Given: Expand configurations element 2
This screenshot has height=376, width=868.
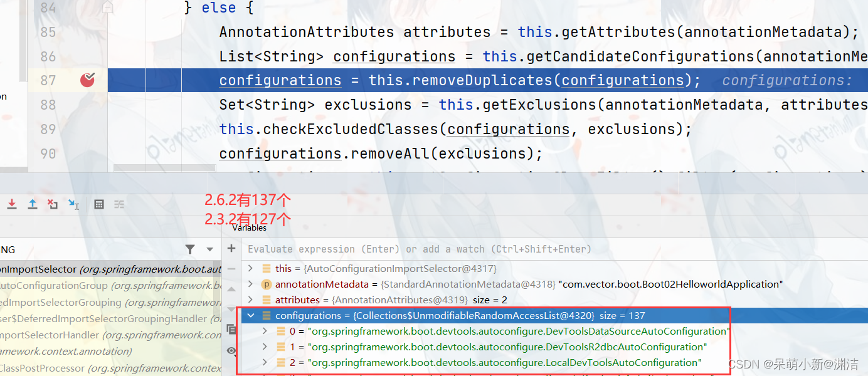Looking at the screenshot, I should click(265, 362).
